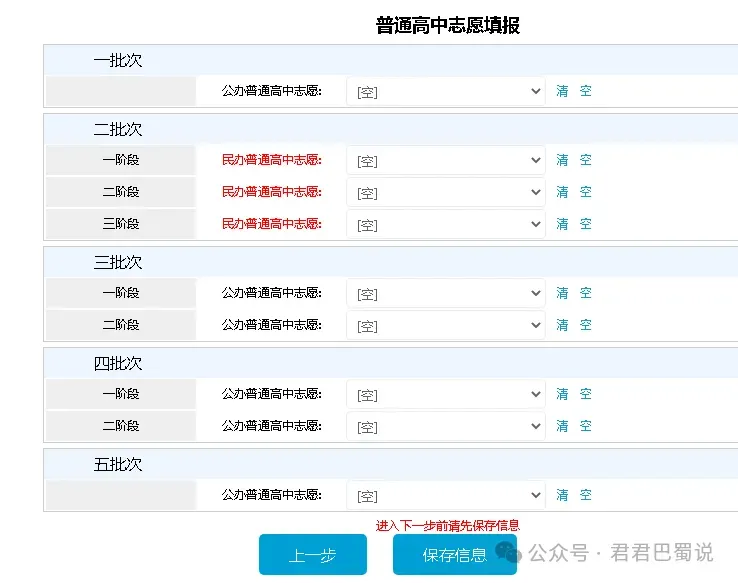Click 公办普通高中志愿 label in 一批次
738x583 pixels.
pos(272,91)
